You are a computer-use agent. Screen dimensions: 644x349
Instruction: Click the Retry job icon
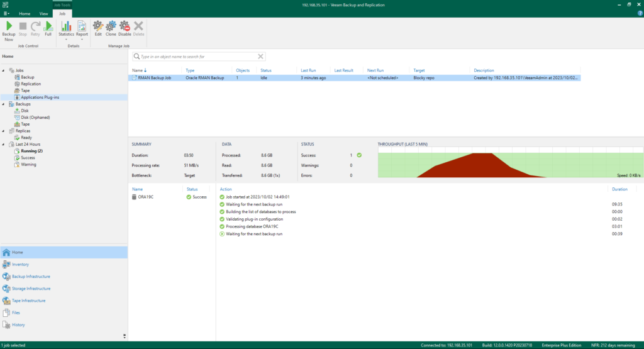[35, 29]
